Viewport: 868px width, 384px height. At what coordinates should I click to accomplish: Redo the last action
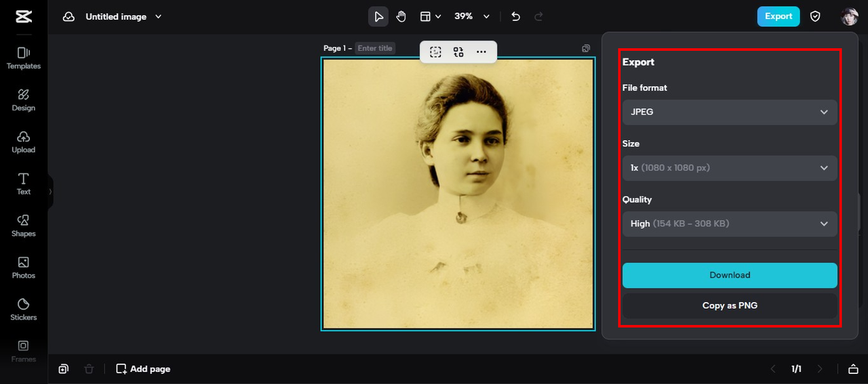pos(539,16)
